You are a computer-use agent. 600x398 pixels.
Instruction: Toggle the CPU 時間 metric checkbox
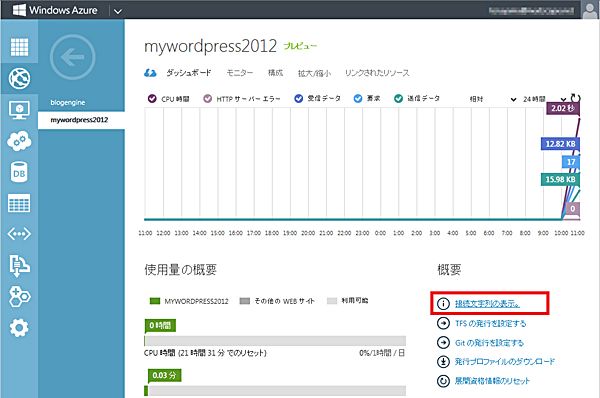tap(152, 99)
